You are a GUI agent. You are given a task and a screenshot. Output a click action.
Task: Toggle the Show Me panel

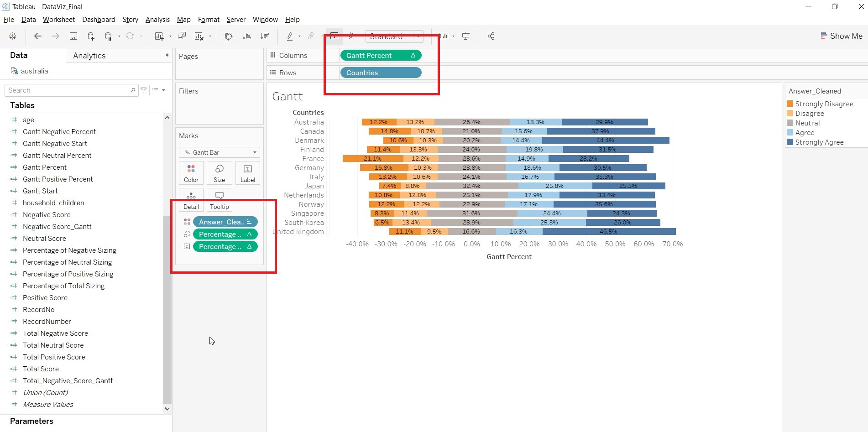[841, 36]
